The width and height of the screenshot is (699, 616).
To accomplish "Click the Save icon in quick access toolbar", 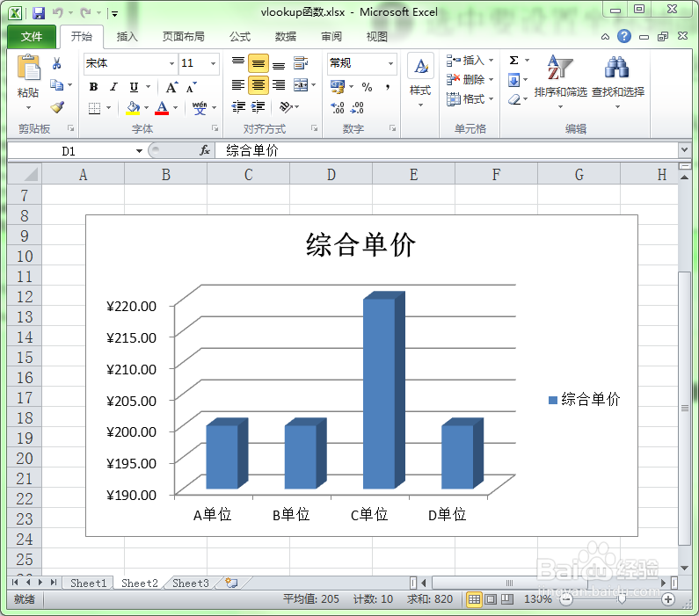I will [39, 13].
